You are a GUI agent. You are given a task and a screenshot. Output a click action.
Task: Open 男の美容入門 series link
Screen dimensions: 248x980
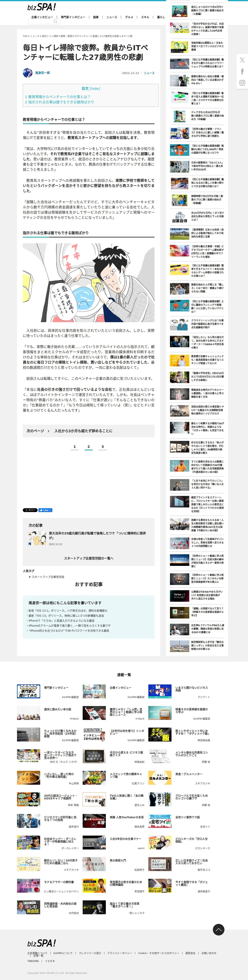[x=118, y=860]
